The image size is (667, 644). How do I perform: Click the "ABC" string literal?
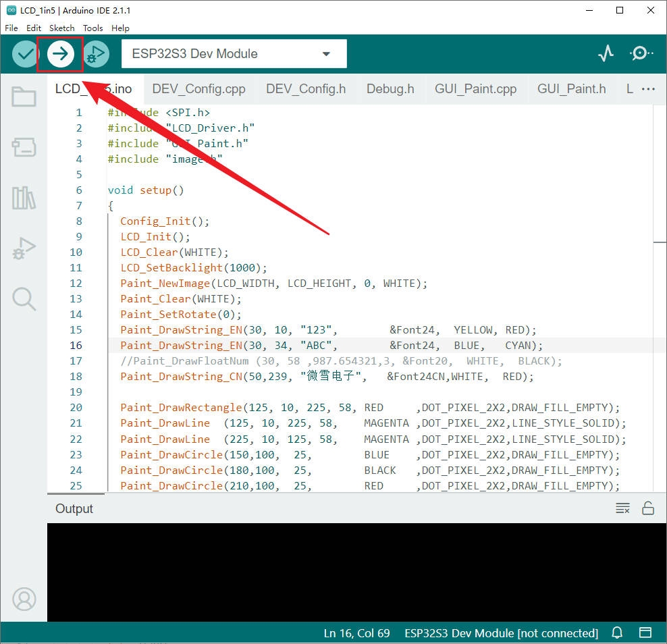316,346
